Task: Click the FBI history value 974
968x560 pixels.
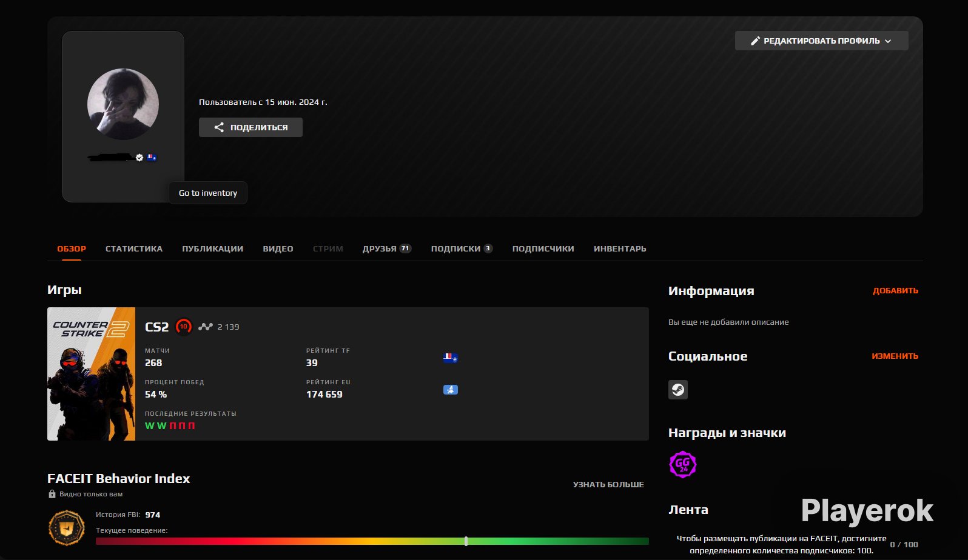Action: (x=153, y=515)
